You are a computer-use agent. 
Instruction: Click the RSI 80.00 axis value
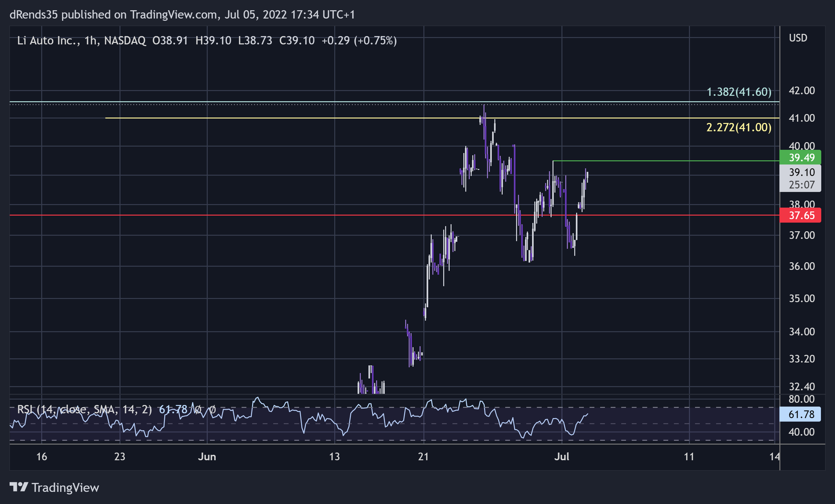coord(802,399)
